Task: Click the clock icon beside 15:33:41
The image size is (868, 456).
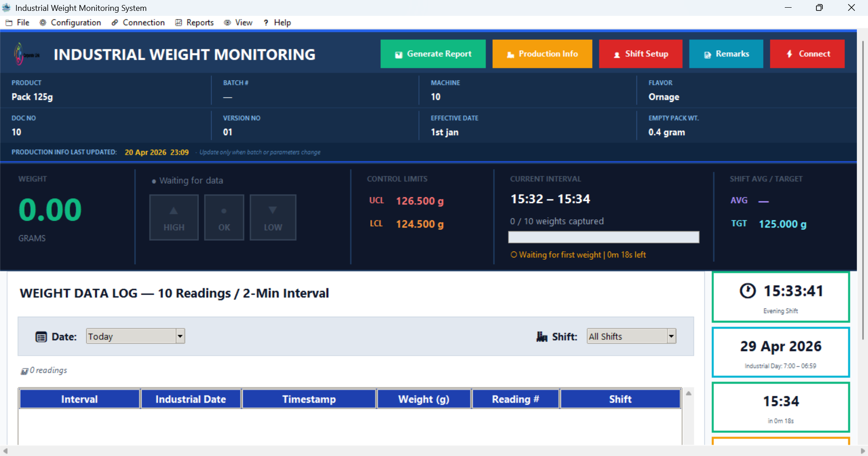Action: coord(748,290)
